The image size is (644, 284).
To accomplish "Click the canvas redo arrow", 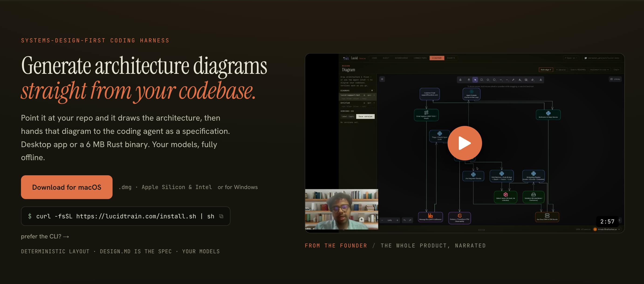I will [x=410, y=220].
